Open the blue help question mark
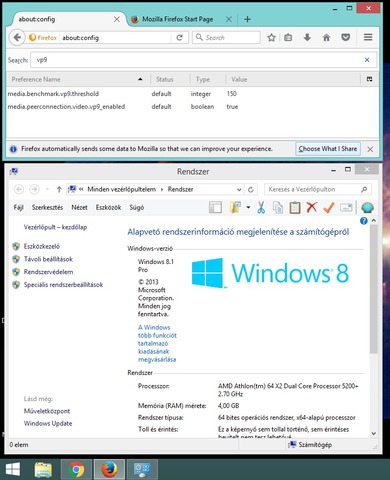Image resolution: width=390 pixels, height=480 pixels. point(364,221)
